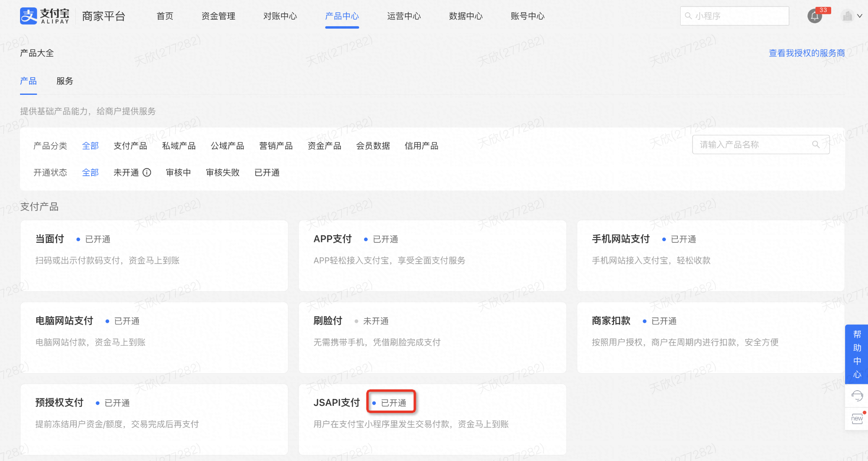Select the 支付产品 category filter
868x461 pixels.
130,145
